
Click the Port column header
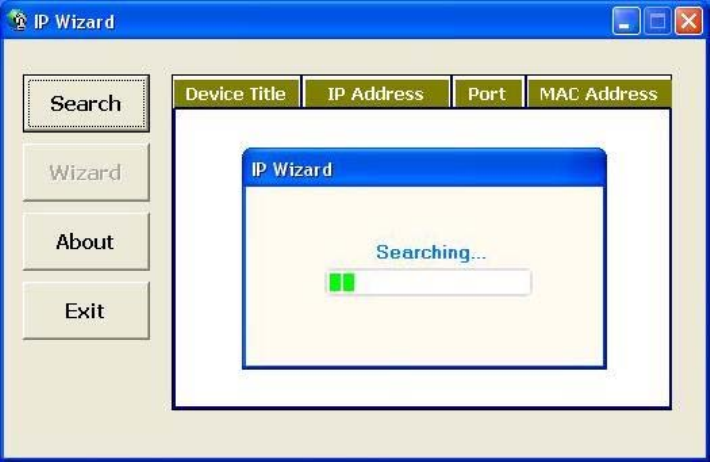click(x=488, y=94)
